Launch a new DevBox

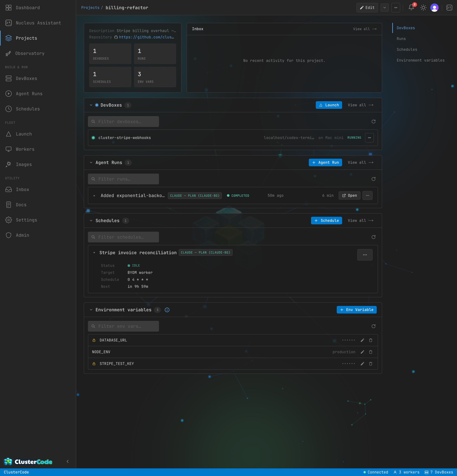pyautogui.click(x=329, y=105)
